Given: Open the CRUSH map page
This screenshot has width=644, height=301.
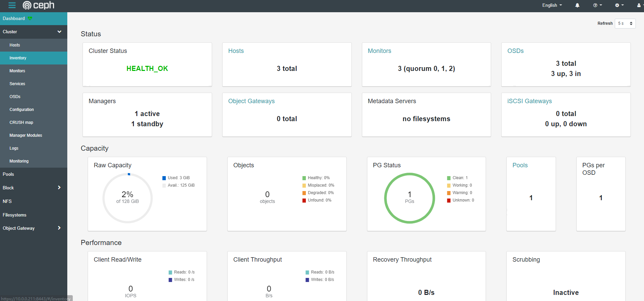Looking at the screenshot, I should click(x=34, y=123).
